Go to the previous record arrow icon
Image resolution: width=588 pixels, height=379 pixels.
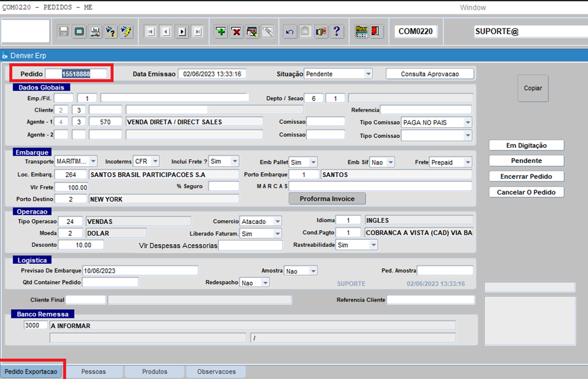click(166, 32)
